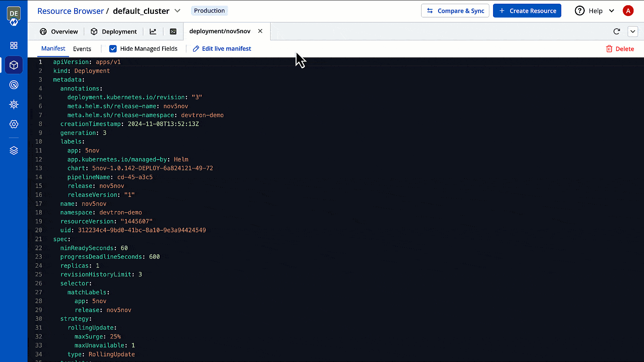Expand the chevron beside the refresh icon

632,31
